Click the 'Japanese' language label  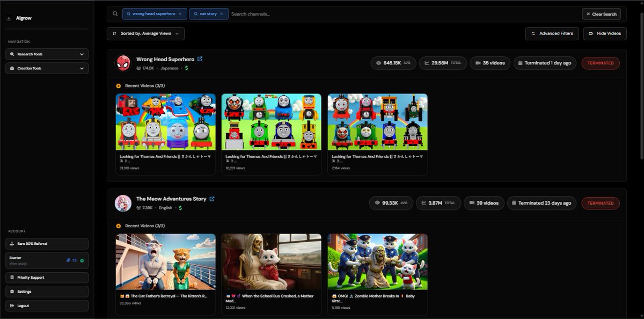point(170,68)
